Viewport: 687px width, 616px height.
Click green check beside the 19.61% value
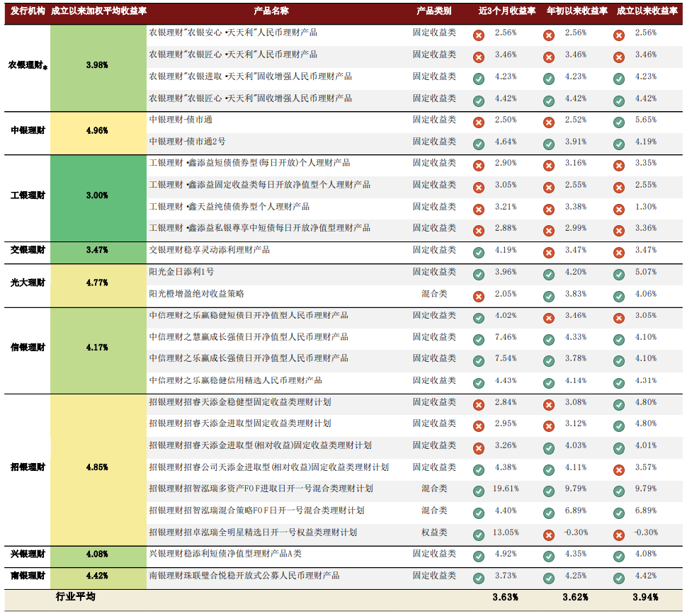click(x=479, y=491)
